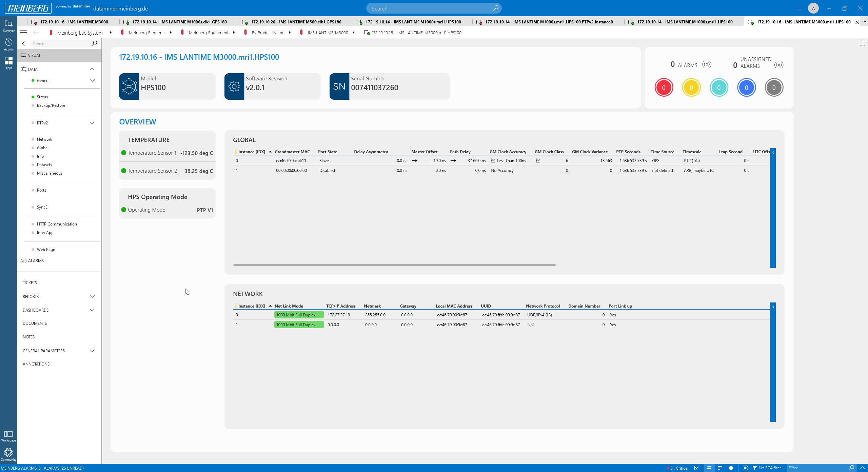Open the Backup/Restore data page
The height and width of the screenshot is (472, 868).
tap(51, 105)
